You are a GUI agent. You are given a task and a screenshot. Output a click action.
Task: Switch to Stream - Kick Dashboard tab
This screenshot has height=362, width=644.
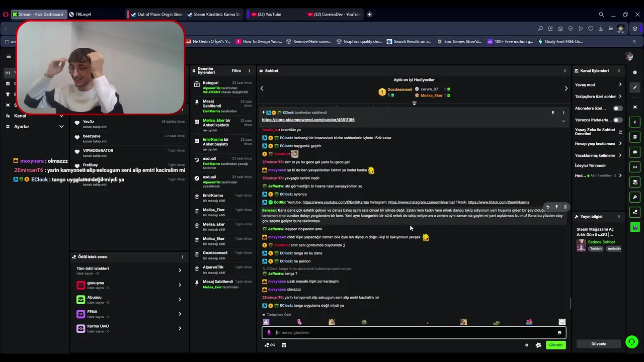[x=38, y=15]
